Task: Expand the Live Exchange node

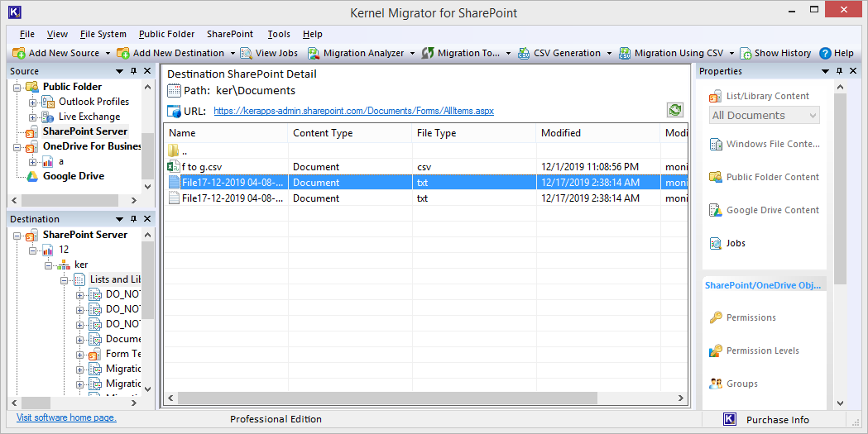Action: [x=32, y=117]
